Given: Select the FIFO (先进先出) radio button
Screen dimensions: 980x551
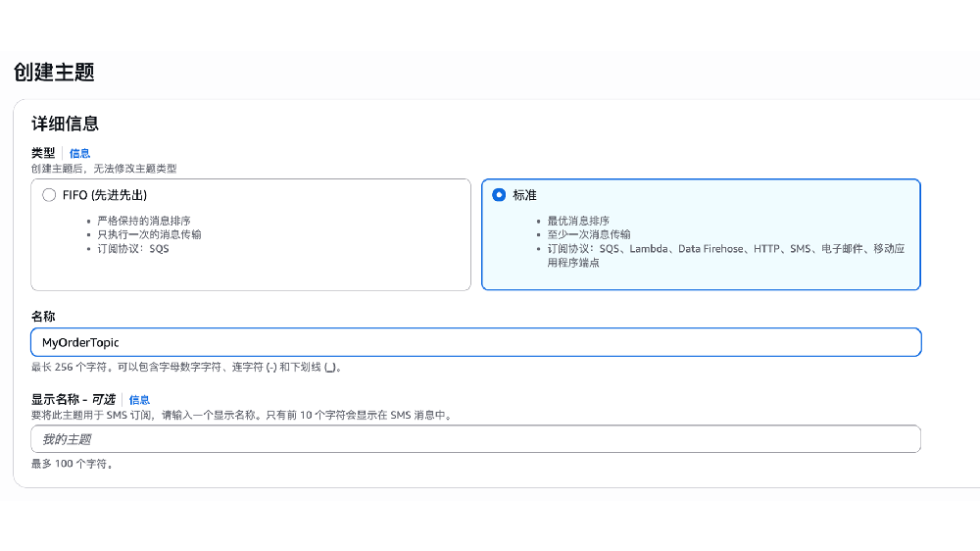Looking at the screenshot, I should tap(49, 195).
